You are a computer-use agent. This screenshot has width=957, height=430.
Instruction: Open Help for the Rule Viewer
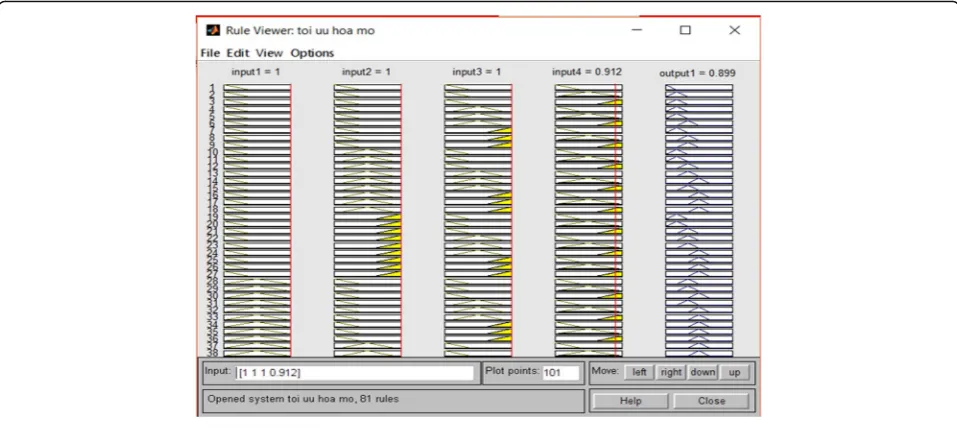[x=630, y=401]
